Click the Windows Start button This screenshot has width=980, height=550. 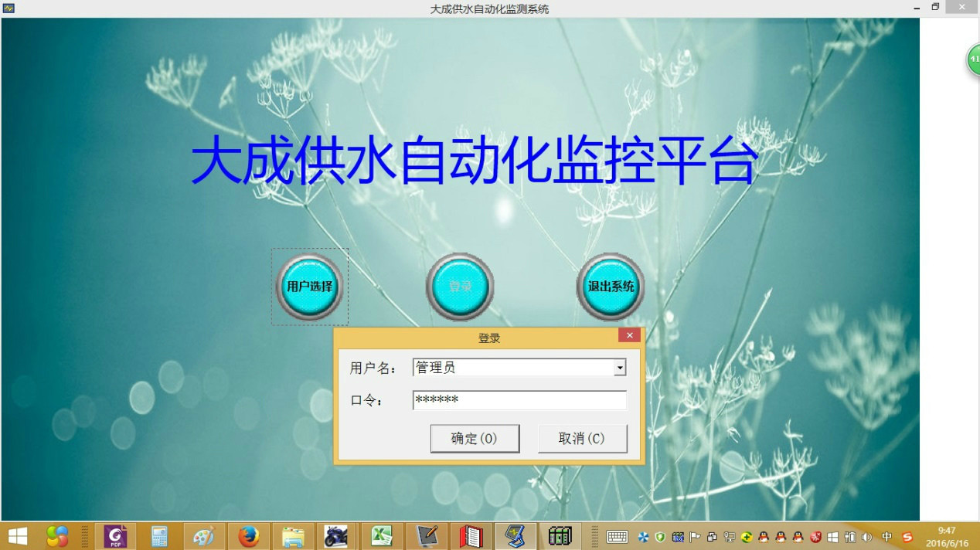tap(17, 536)
